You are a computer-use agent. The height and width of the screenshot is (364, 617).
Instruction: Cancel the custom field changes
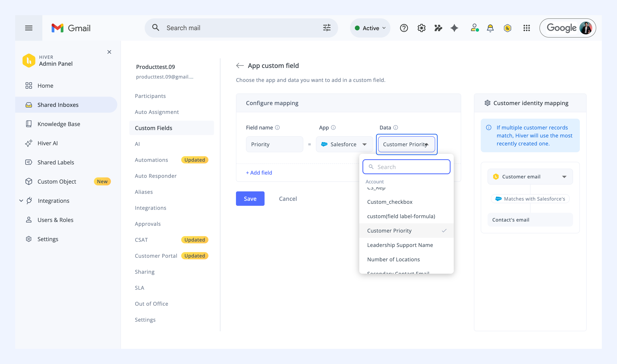pyautogui.click(x=288, y=199)
